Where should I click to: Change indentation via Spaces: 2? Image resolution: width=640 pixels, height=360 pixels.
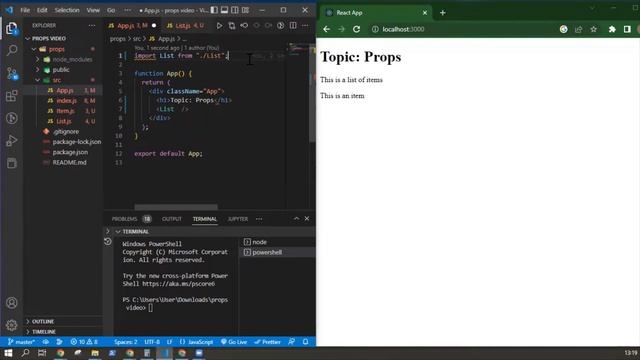point(125,342)
